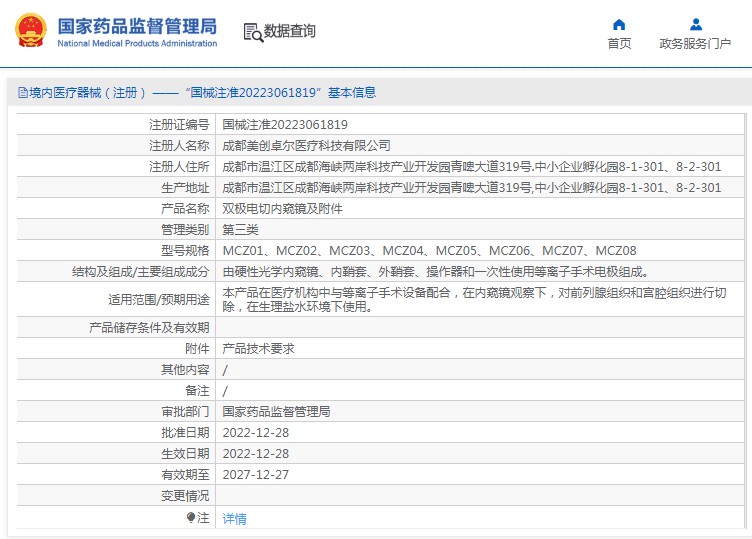Click the 适用范围 intended use description
Screen dimensions: 752x539
click(474, 300)
